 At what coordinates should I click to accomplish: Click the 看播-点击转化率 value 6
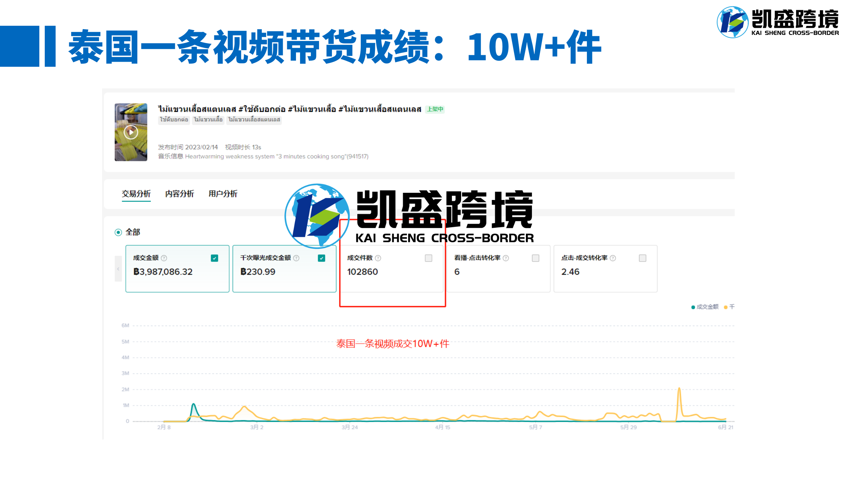(x=457, y=272)
